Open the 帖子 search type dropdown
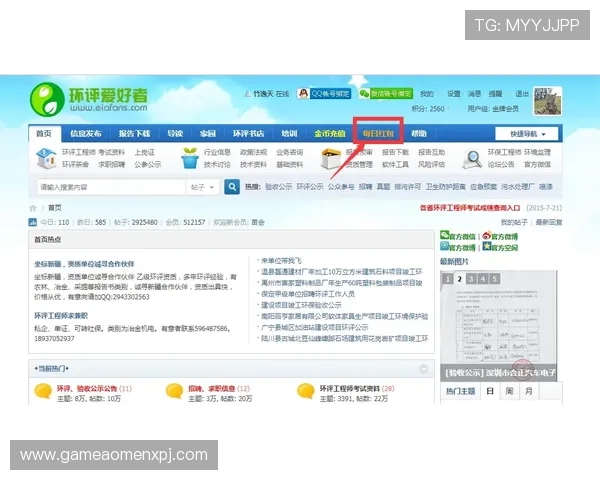This screenshot has width=600, height=480. click(202, 187)
